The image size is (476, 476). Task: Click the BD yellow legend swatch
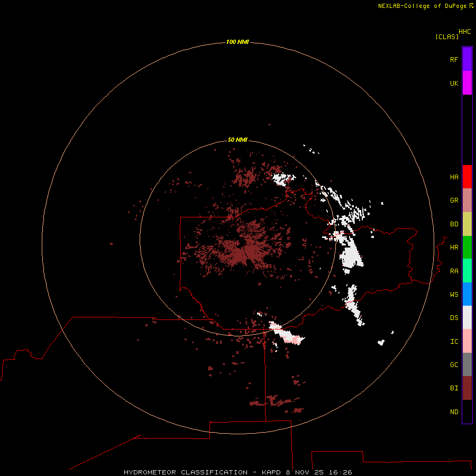pos(467,224)
